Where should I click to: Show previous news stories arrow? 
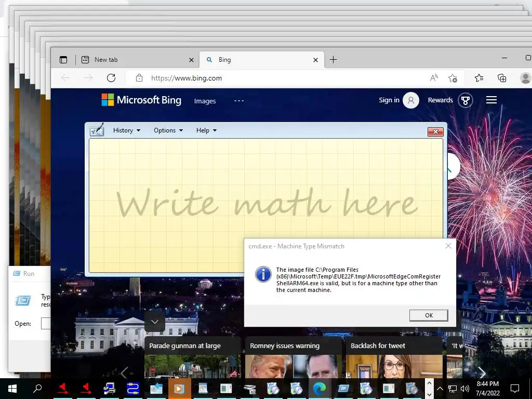pos(124,373)
